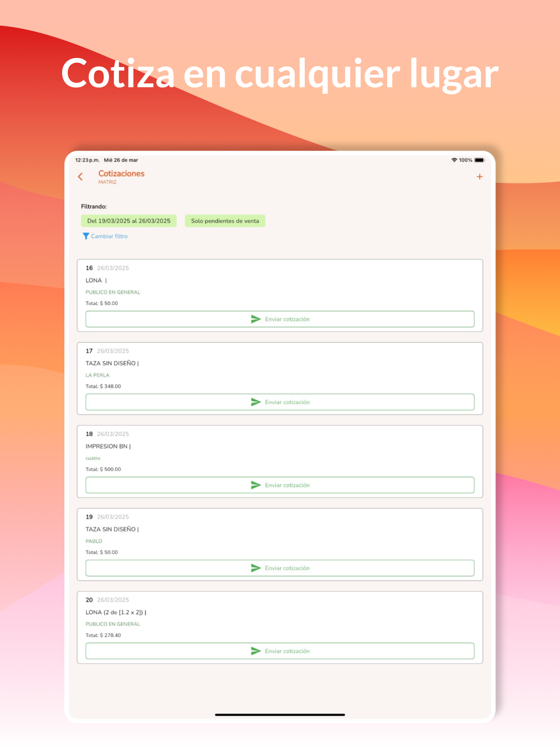The width and height of the screenshot is (560, 747).
Task: Tap the battery status icon
Action: click(x=479, y=160)
